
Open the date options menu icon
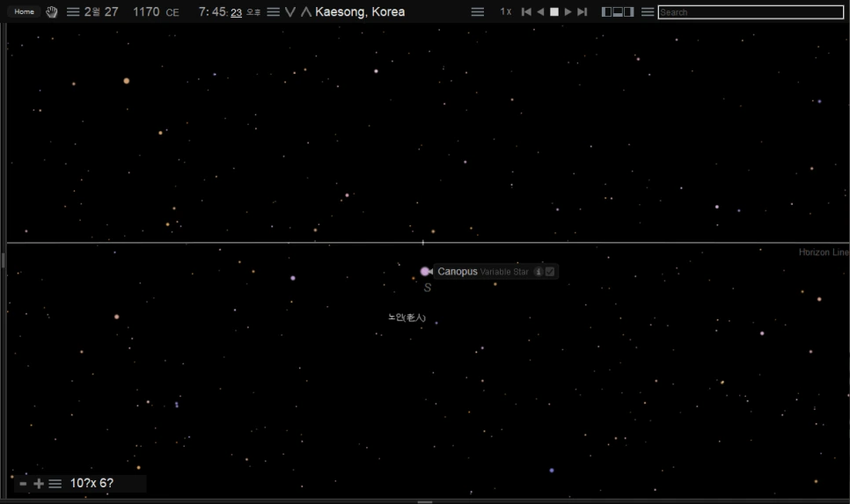[x=73, y=12]
